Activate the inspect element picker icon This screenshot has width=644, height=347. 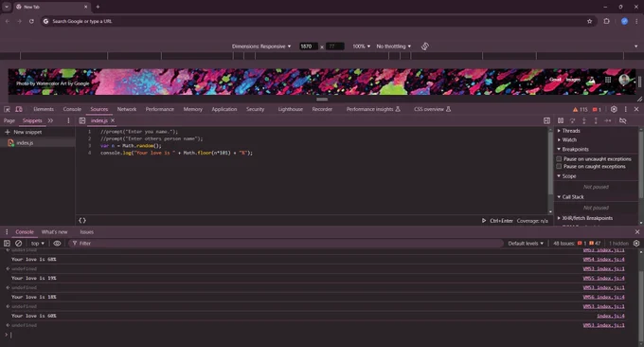pos(7,109)
